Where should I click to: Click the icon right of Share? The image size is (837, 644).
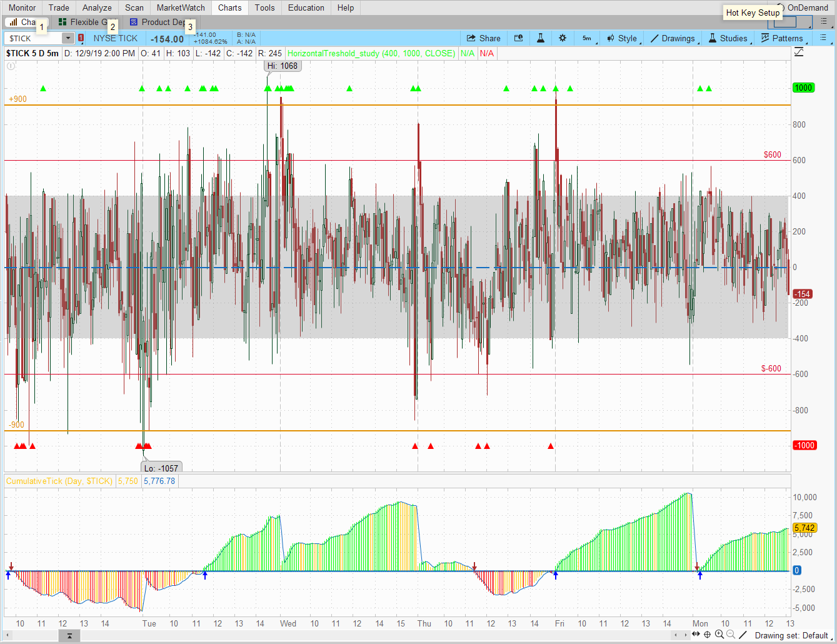pos(518,38)
